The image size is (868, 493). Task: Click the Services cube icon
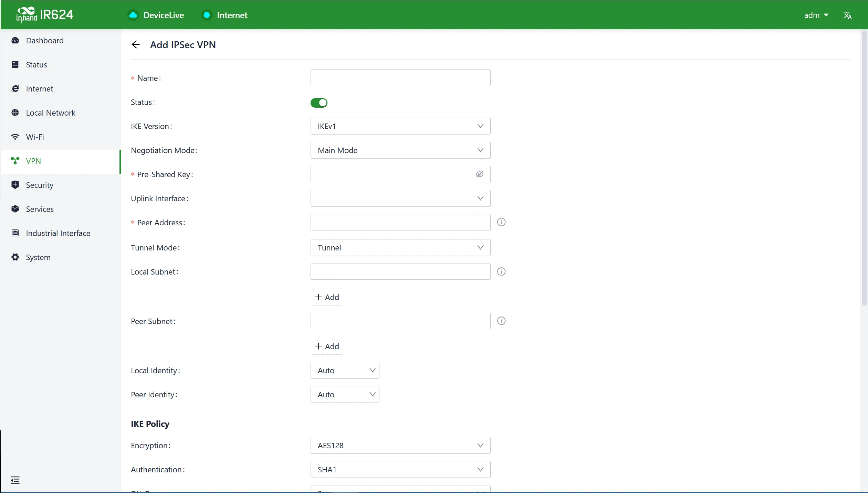pos(15,209)
